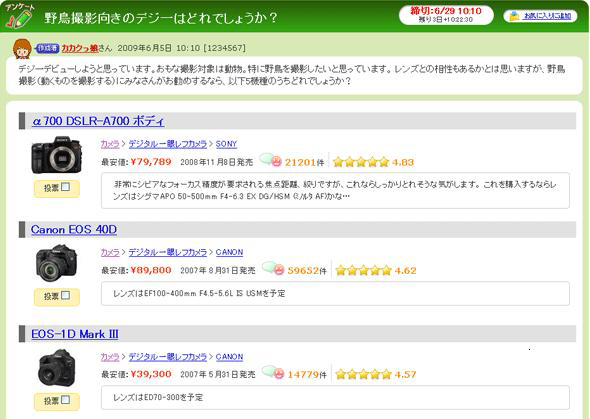This screenshot has width=590, height=419.
Task: Click release date 2007年5月31日発売
Action: pyautogui.click(x=217, y=375)
